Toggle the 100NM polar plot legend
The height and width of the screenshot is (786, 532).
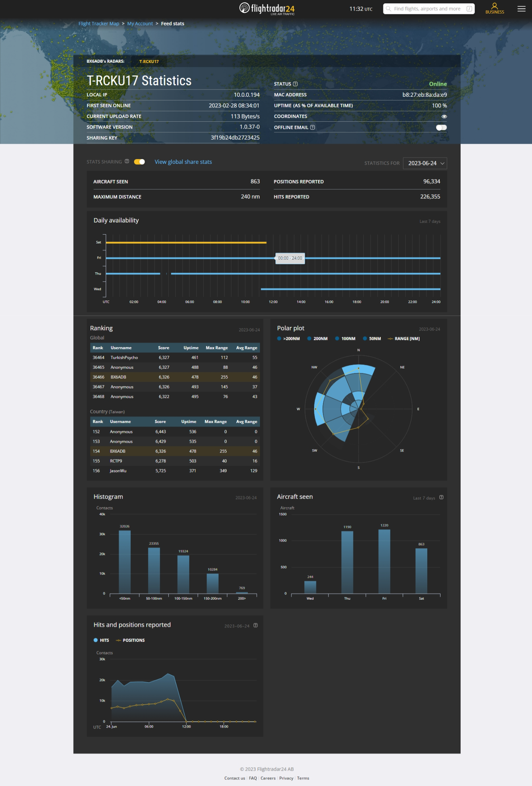point(345,339)
